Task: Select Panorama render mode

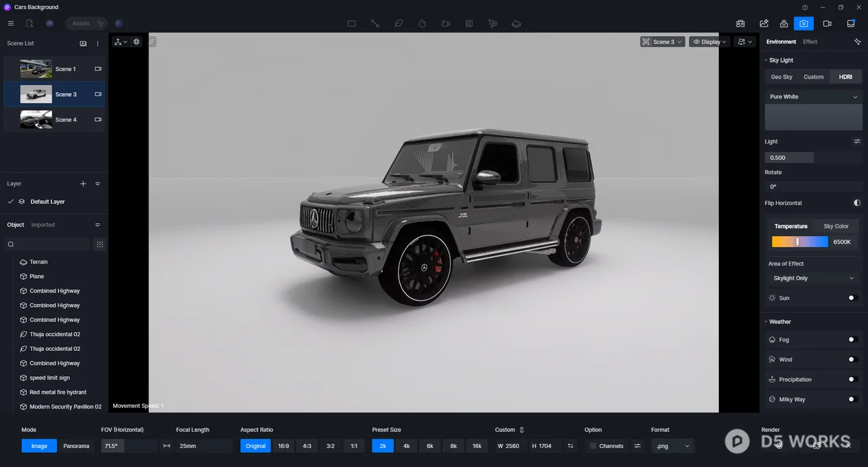Action: [76, 446]
